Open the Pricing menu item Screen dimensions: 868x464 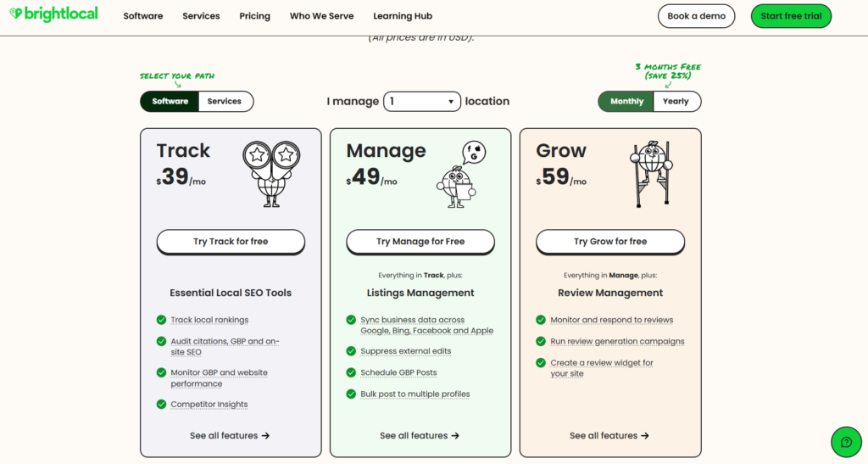(x=254, y=16)
